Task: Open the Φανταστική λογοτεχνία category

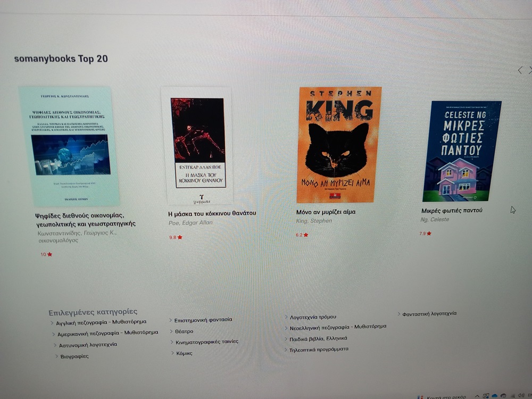Action: 429,314
